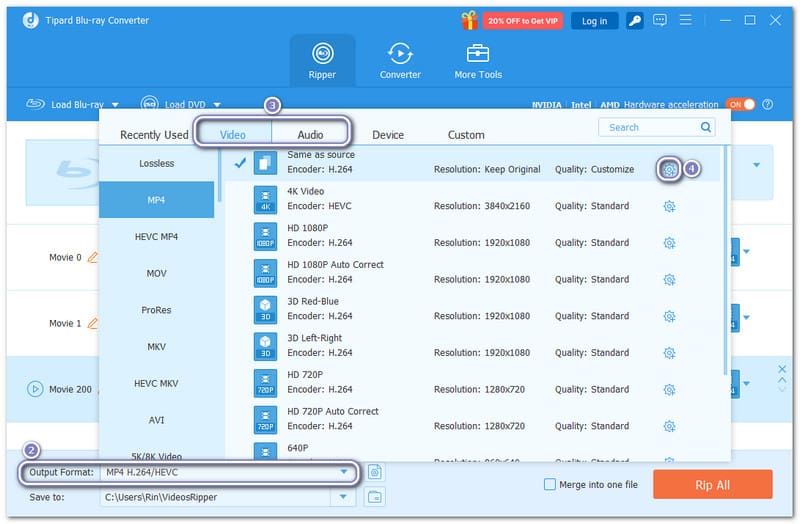This screenshot has width=800, height=524.
Task: Open settings gear for 4K Video preset
Action: 669,206
